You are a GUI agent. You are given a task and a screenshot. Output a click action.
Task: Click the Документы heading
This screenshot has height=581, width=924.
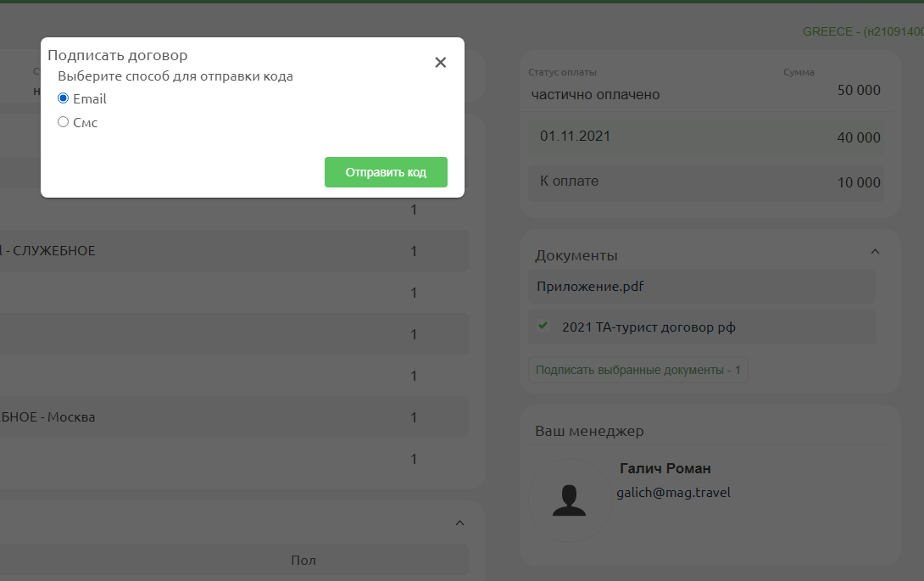(x=576, y=255)
